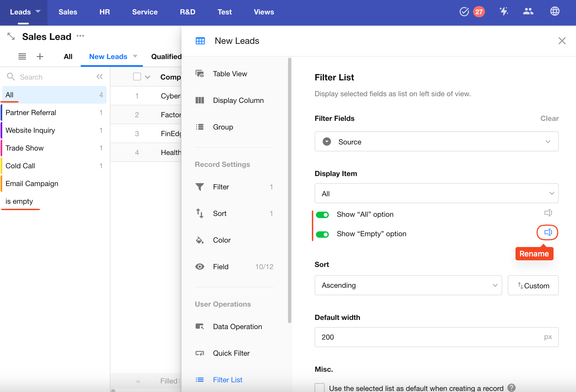Viewport: 576px width, 392px height.
Task: Switch to the Sales top menu tab
Action: [x=68, y=12]
